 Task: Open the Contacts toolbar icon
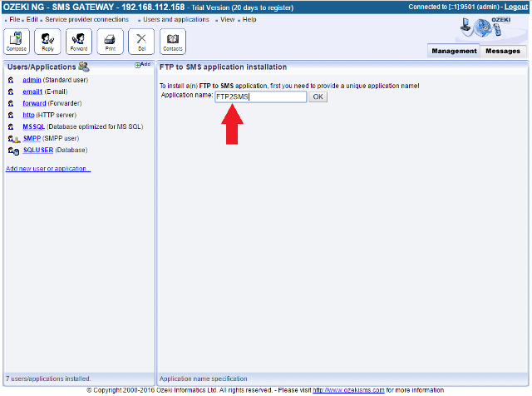coord(173,42)
